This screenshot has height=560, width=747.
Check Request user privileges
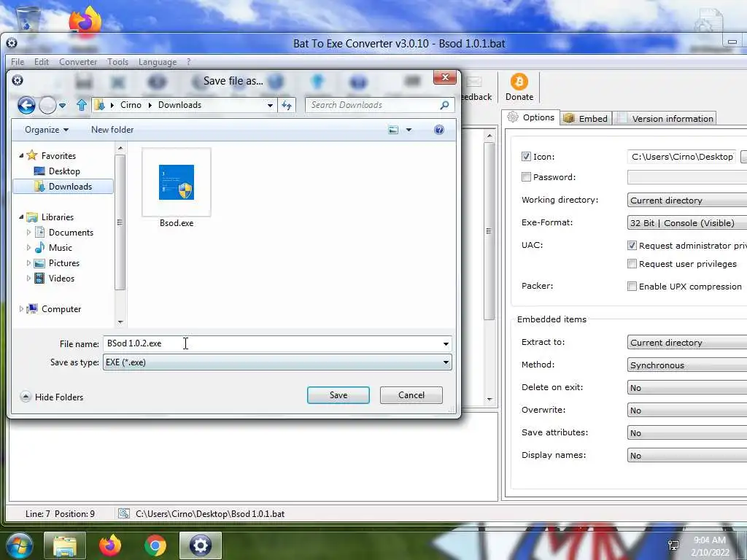(x=632, y=264)
